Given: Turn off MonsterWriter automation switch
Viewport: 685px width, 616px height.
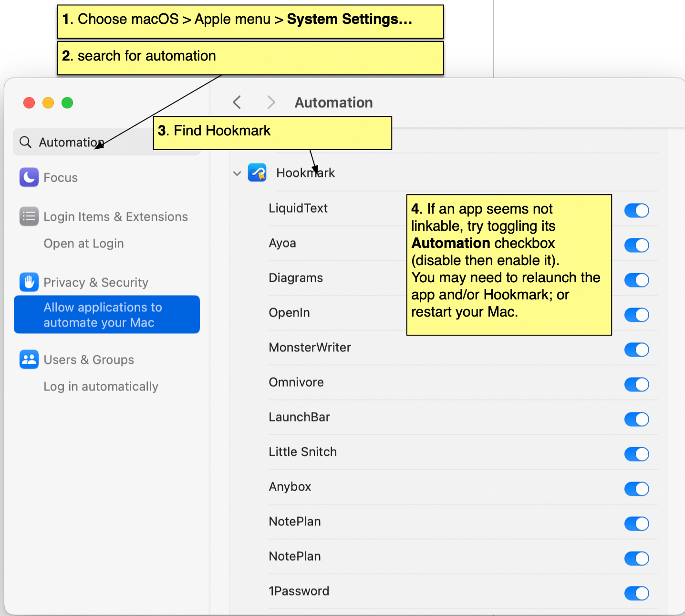Looking at the screenshot, I should pos(637,349).
